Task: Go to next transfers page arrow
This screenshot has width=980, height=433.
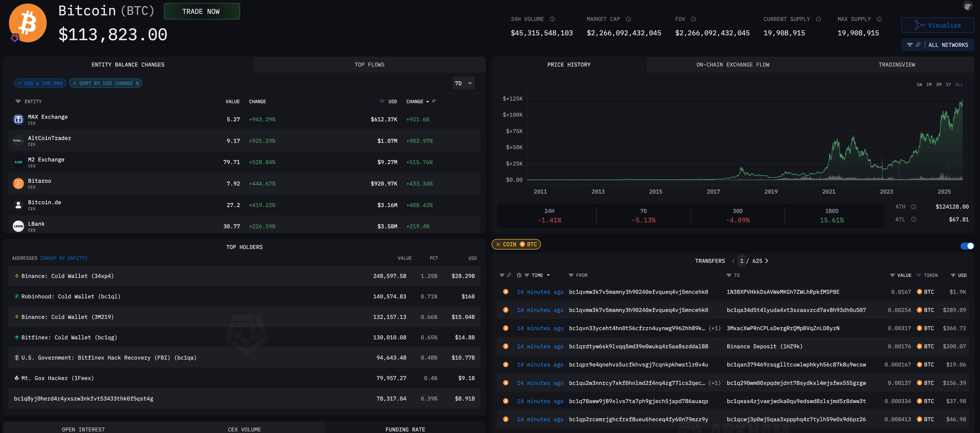Action: (x=767, y=261)
